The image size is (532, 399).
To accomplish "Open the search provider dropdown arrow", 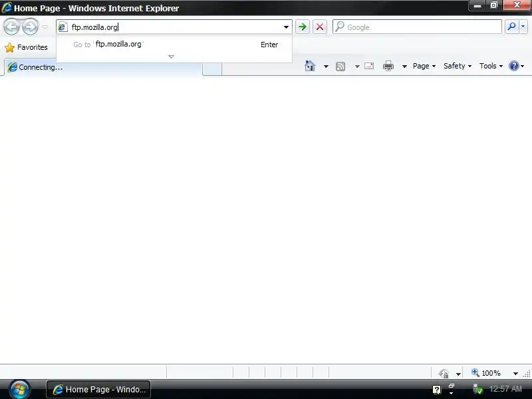I will 523,27.
